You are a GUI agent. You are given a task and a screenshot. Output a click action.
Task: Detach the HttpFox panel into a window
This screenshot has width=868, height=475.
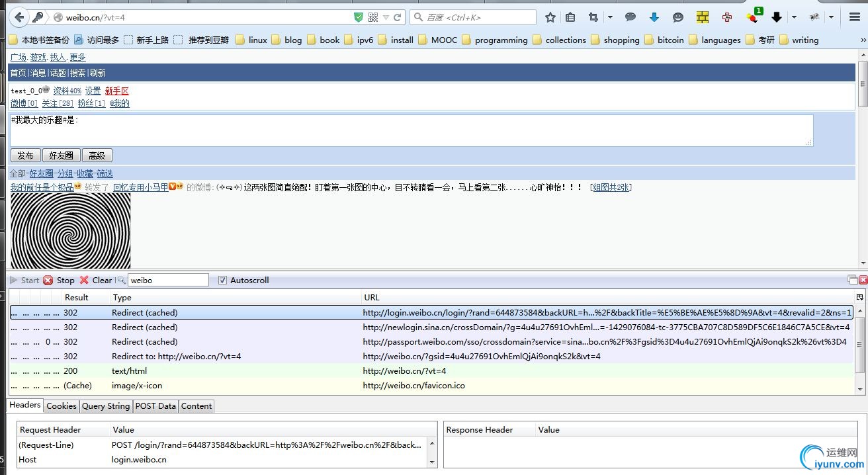tap(853, 281)
